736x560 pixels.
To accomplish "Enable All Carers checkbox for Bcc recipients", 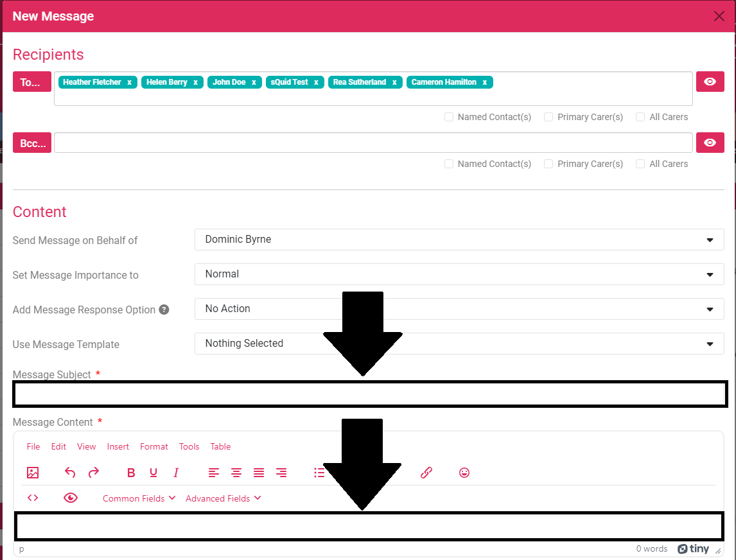I will point(640,164).
